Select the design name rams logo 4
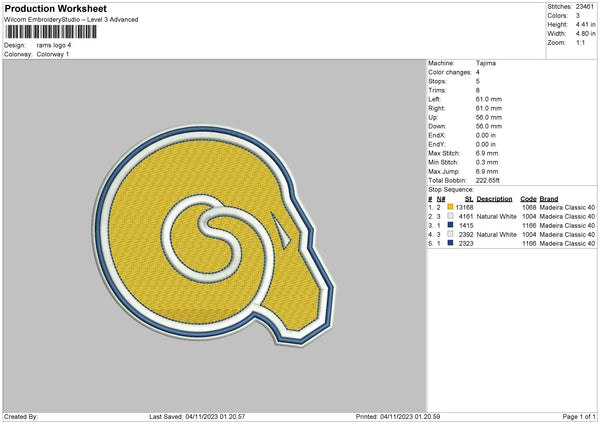 pyautogui.click(x=52, y=44)
